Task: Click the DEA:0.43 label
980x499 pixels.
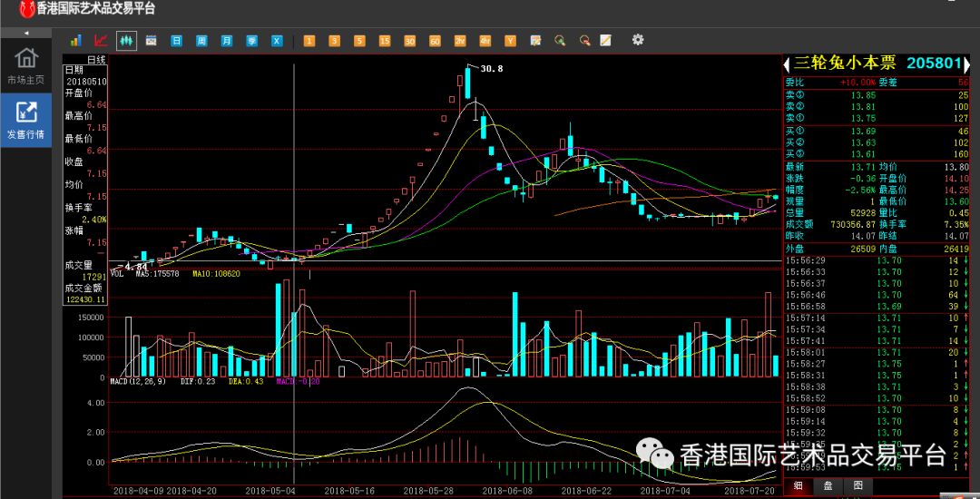Action: click(246, 381)
